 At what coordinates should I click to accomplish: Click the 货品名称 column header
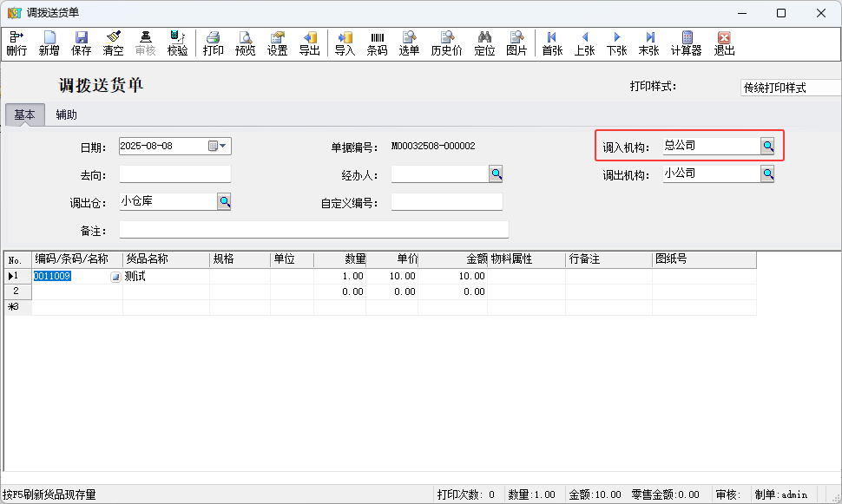(x=166, y=259)
